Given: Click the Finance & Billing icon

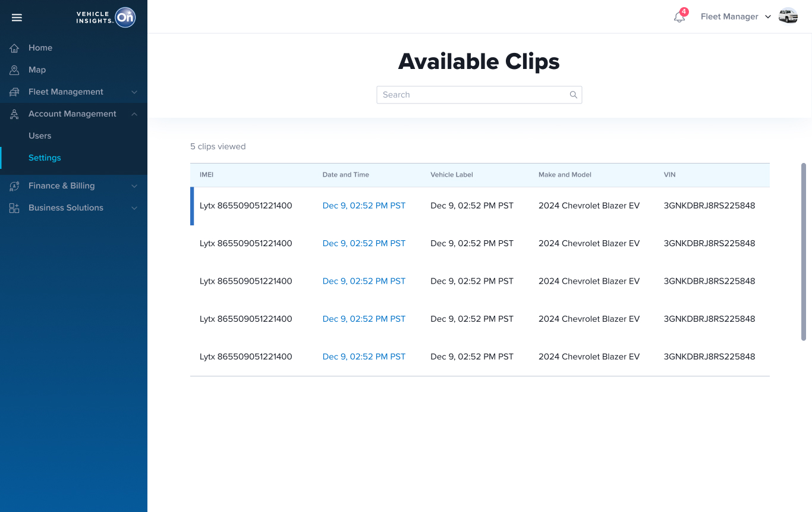Looking at the screenshot, I should pyautogui.click(x=14, y=186).
